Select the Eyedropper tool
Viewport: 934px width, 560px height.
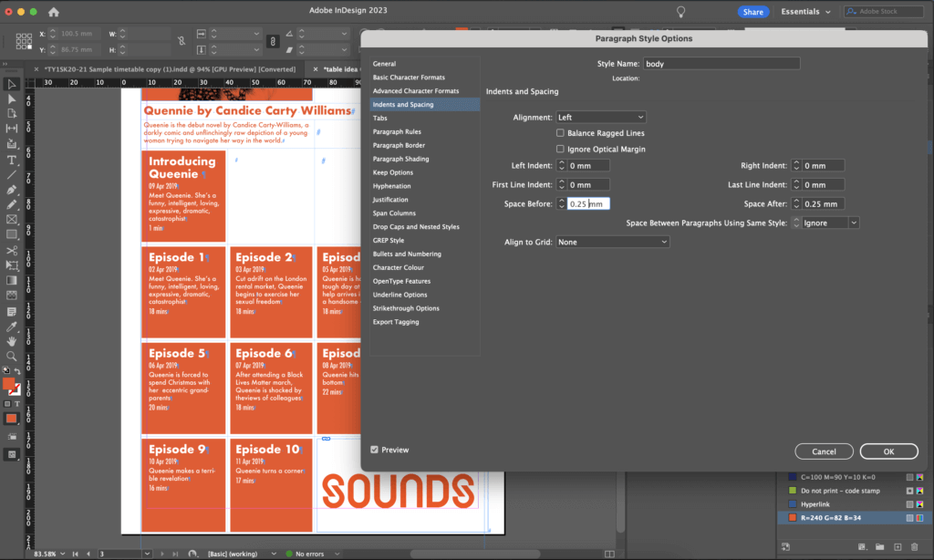click(11, 327)
